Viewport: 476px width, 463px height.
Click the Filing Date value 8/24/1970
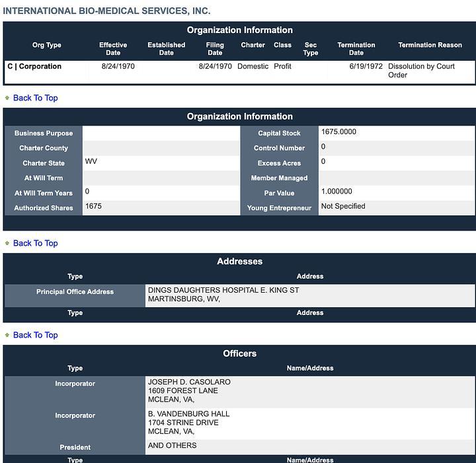216,67
